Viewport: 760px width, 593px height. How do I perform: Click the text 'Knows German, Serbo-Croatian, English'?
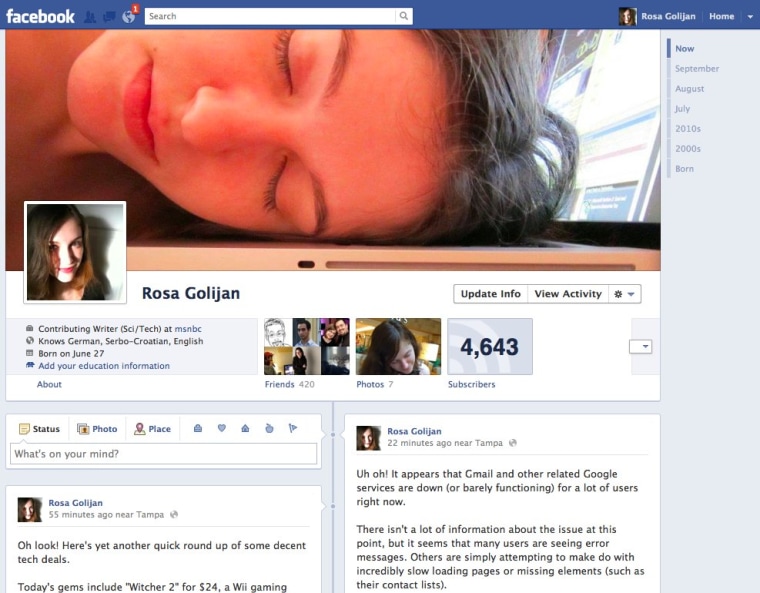[121, 341]
